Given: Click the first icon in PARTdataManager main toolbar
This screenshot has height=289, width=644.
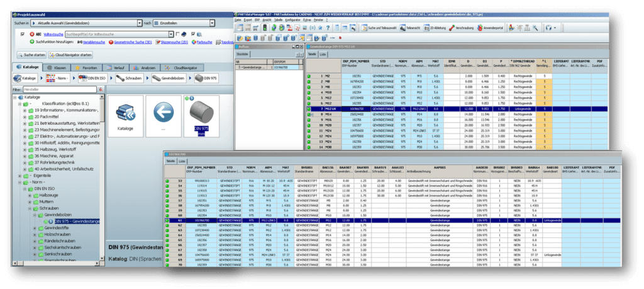Looking at the screenshot, I should pos(240,28).
